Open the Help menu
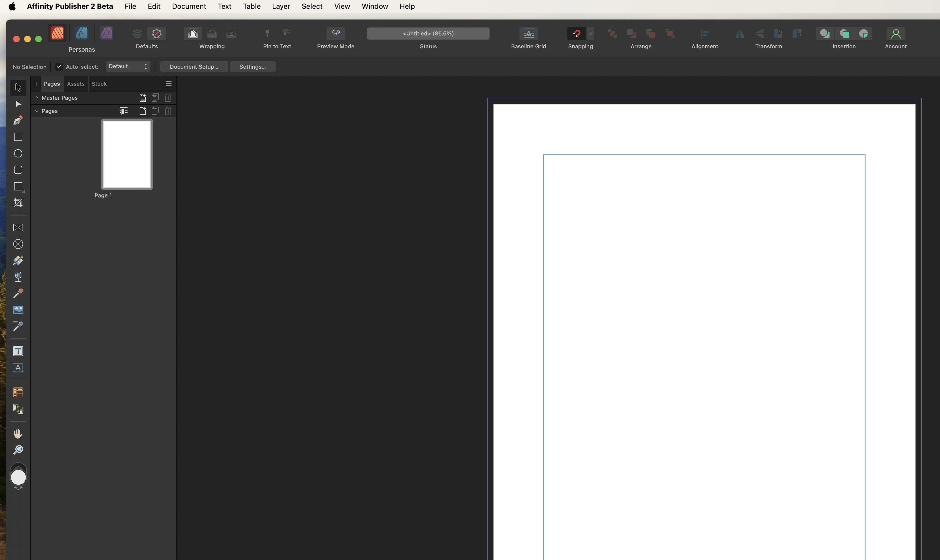Screen dimensions: 940x560 pos(407,6)
